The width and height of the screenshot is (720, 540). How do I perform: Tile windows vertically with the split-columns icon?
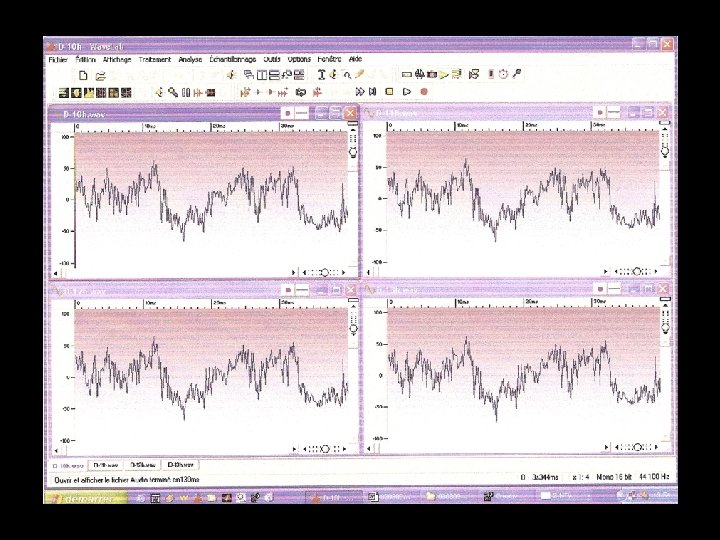click(x=262, y=74)
